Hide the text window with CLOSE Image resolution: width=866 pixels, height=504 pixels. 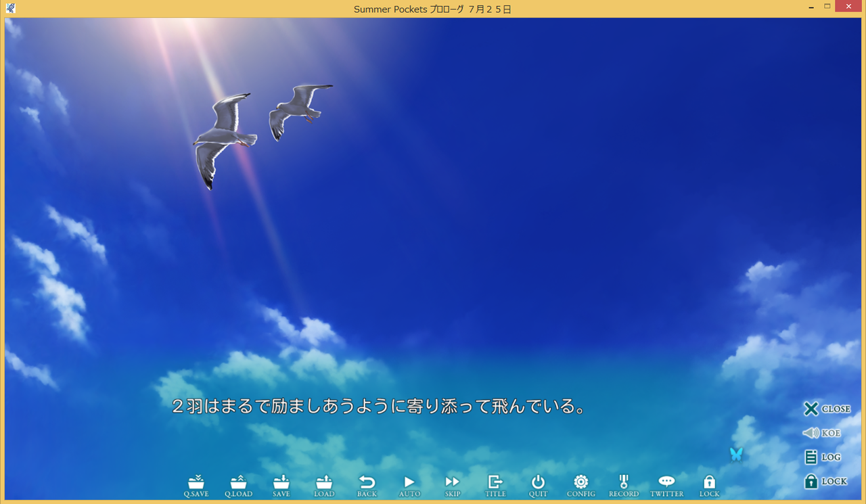[827, 409]
